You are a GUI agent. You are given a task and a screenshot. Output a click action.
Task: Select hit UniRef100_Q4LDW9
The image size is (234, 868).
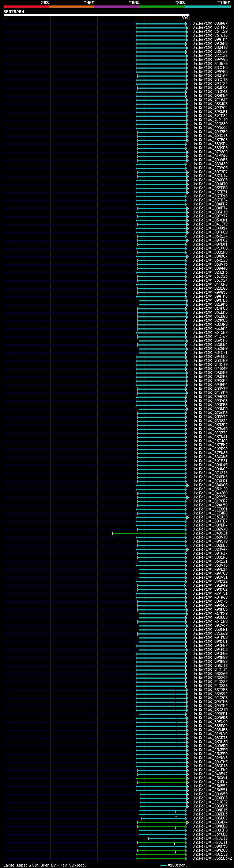click(x=210, y=770)
